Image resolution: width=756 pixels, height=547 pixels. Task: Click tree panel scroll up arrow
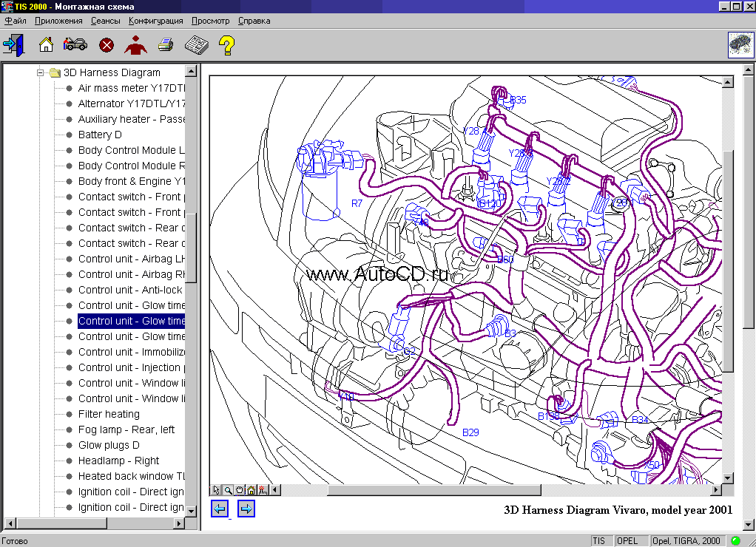coord(191,71)
